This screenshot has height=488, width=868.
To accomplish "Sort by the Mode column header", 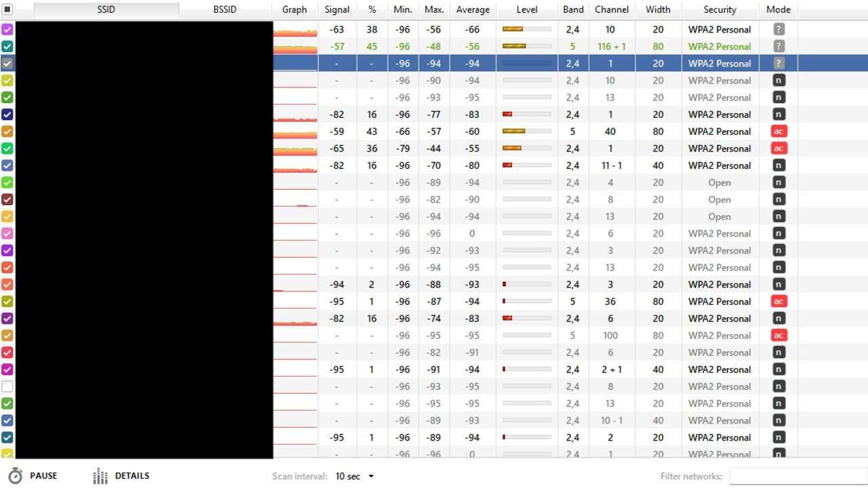I will 778,9.
